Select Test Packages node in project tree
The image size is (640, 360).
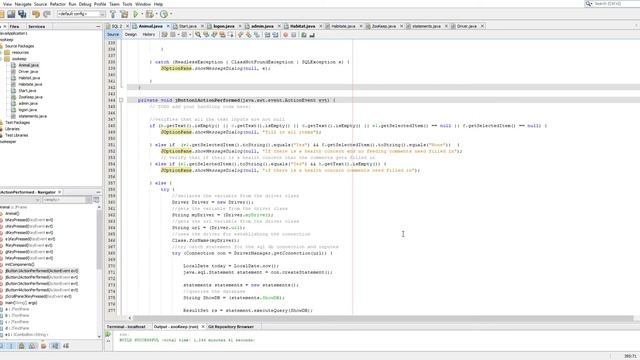point(18,122)
